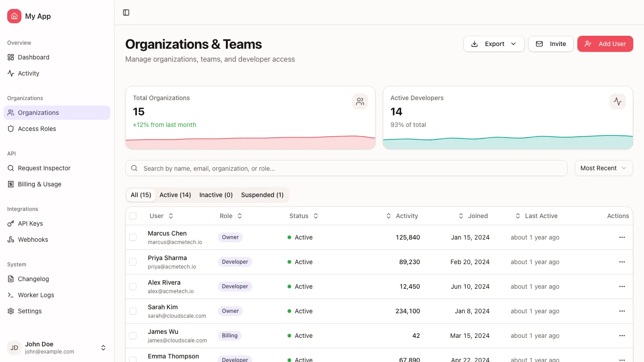Open Worker Logs in sidebar
This screenshot has height=362, width=644.
click(36, 295)
